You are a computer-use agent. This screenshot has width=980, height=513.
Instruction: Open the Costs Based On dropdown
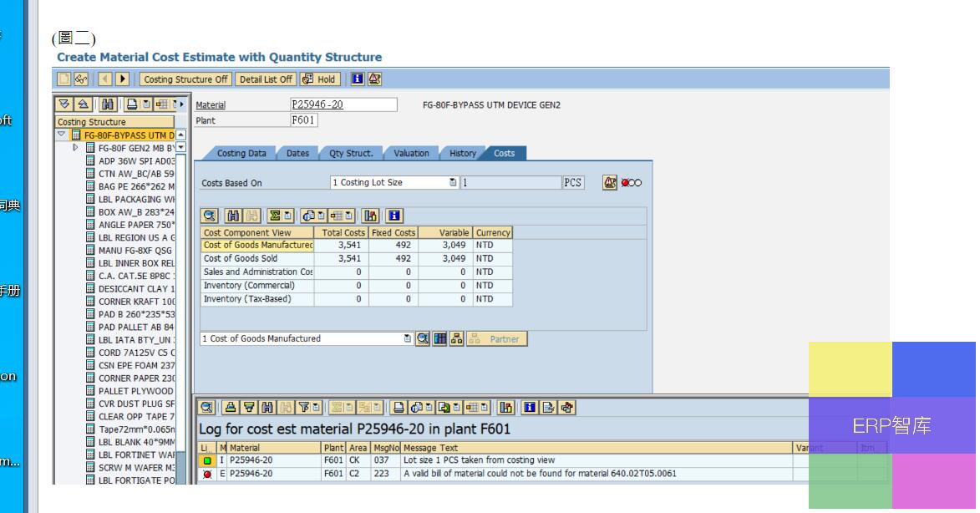(x=453, y=182)
